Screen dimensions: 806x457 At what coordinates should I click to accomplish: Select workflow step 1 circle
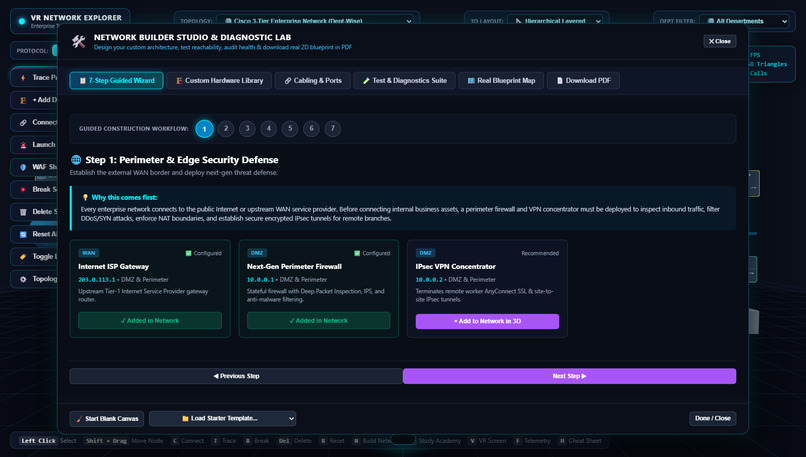pyautogui.click(x=205, y=129)
